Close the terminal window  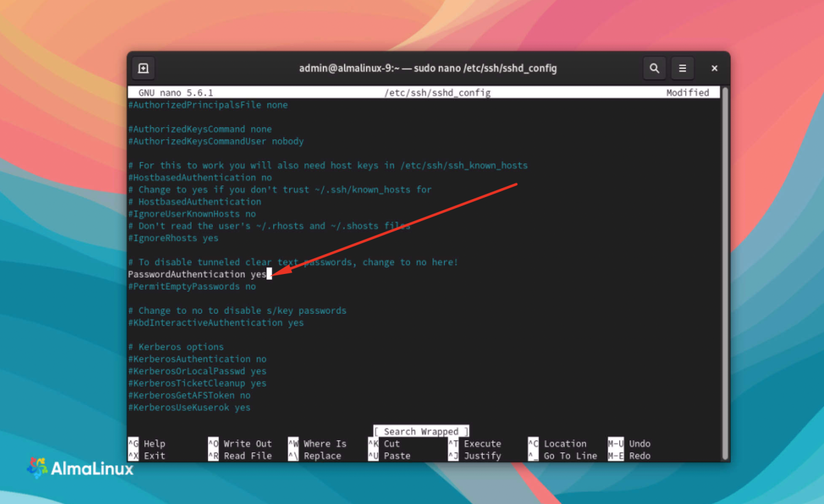click(714, 69)
